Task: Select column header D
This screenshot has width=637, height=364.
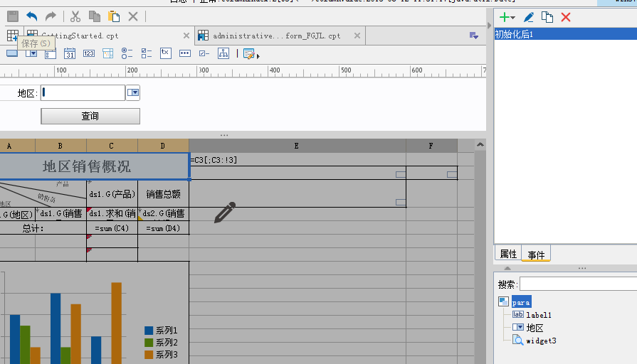Action: tap(163, 146)
